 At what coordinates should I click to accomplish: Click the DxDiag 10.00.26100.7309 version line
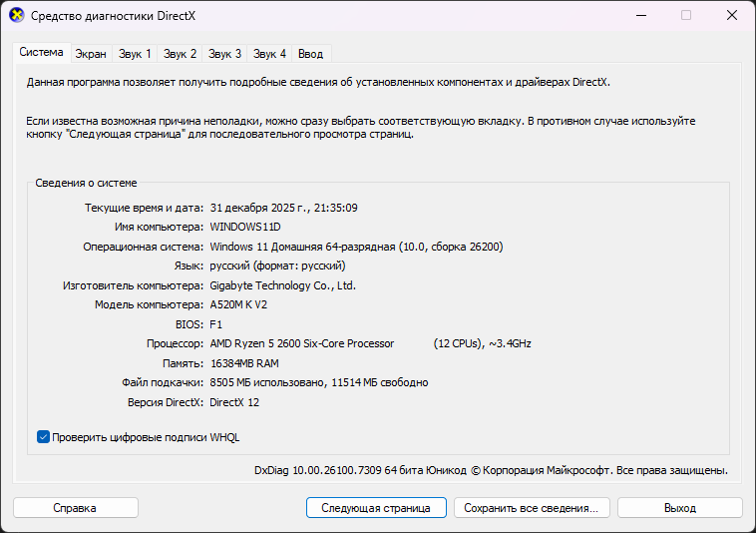coord(491,470)
